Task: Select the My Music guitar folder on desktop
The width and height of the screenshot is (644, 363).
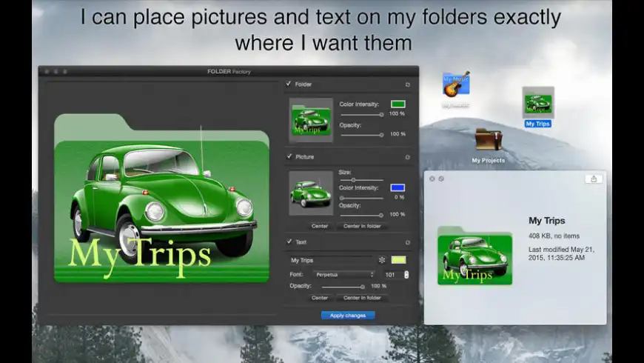Action: [x=456, y=84]
